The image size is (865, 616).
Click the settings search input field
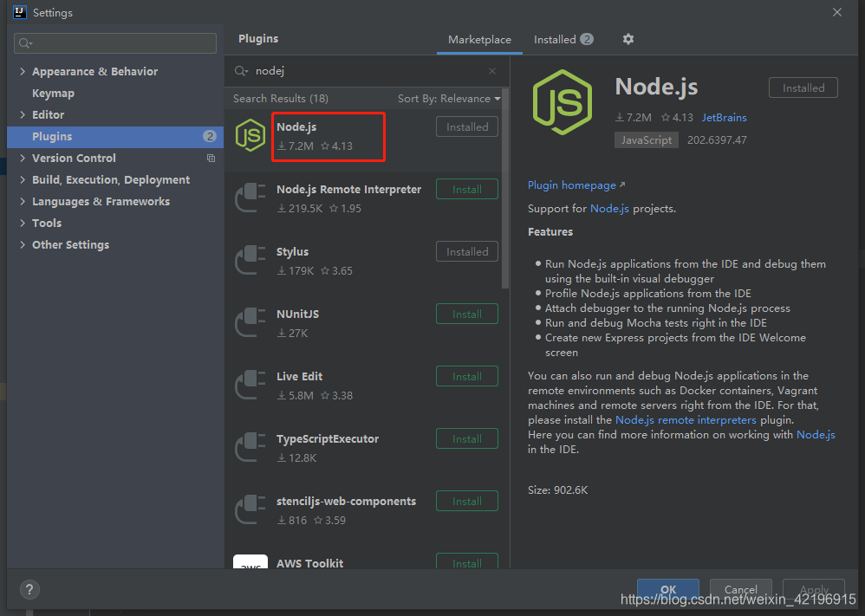[x=114, y=43]
